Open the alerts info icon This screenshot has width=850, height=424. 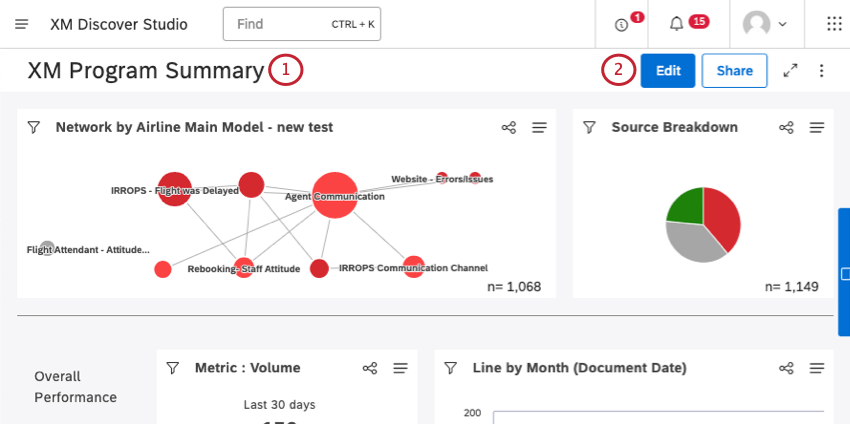pyautogui.click(x=622, y=24)
